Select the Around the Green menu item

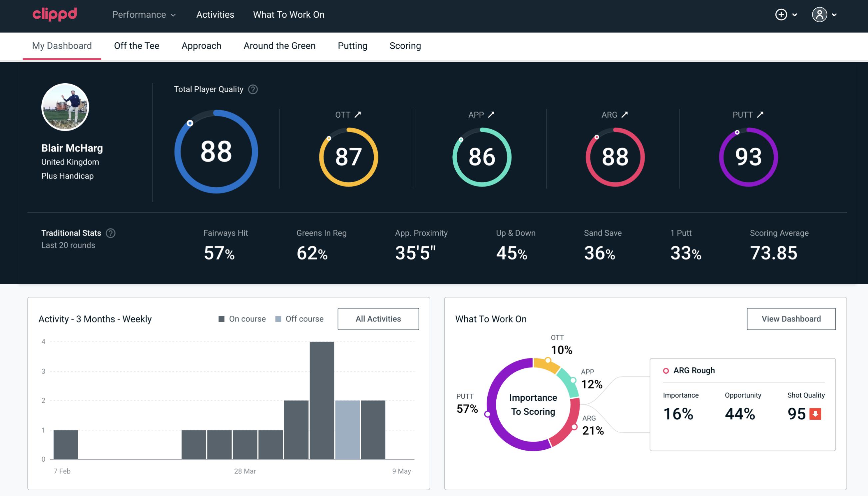coord(279,46)
